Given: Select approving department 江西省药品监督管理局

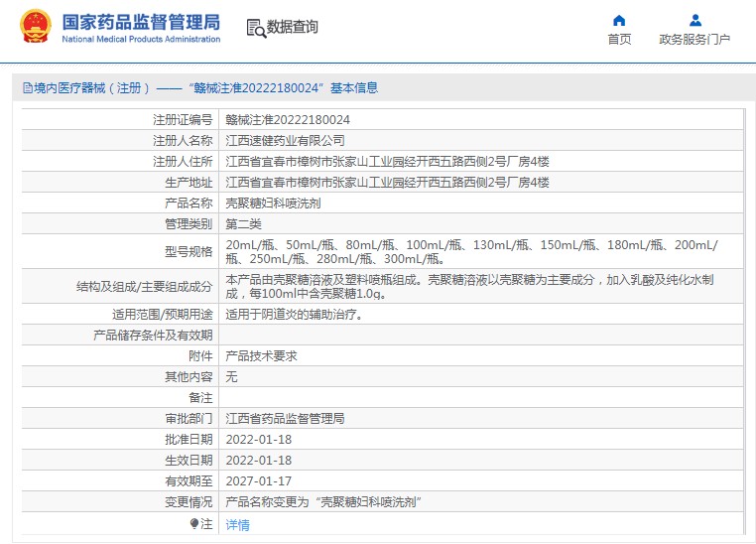Looking at the screenshot, I should tap(286, 419).
